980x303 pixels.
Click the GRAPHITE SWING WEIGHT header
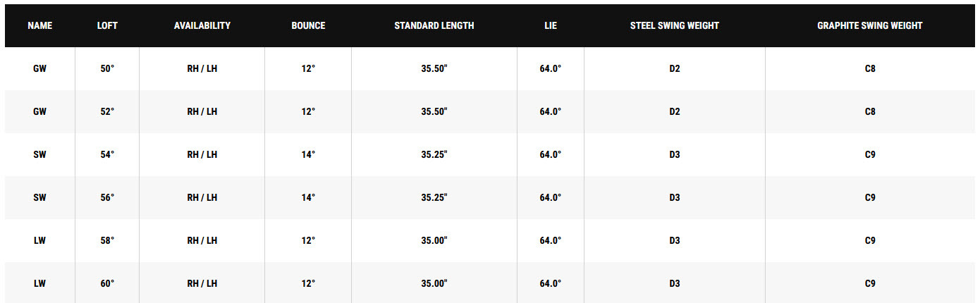pos(870,25)
